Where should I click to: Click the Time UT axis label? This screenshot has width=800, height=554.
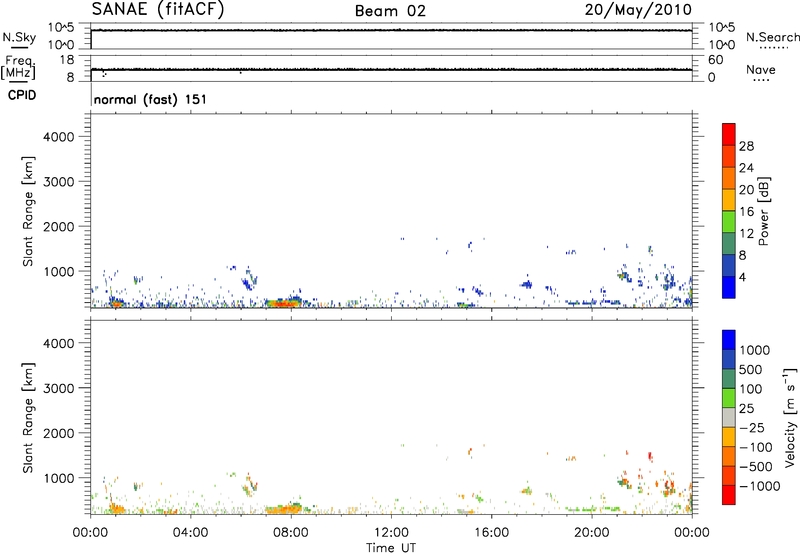point(391,548)
